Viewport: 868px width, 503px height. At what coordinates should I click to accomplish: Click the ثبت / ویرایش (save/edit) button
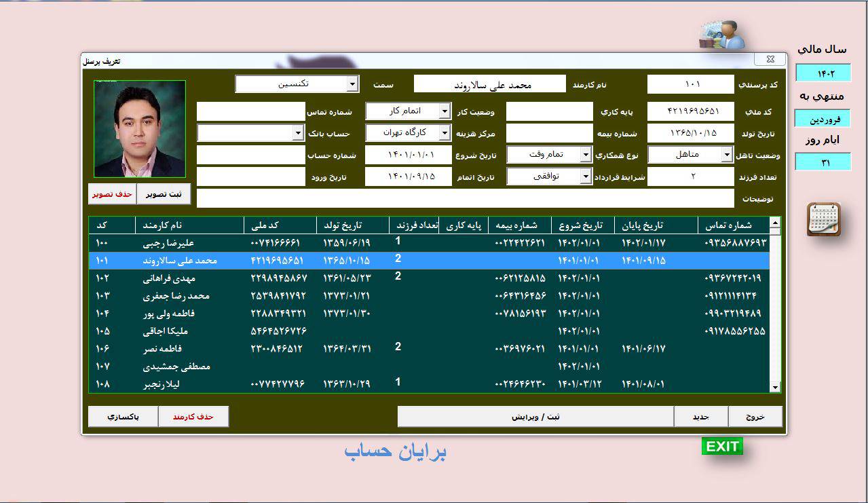[535, 417]
